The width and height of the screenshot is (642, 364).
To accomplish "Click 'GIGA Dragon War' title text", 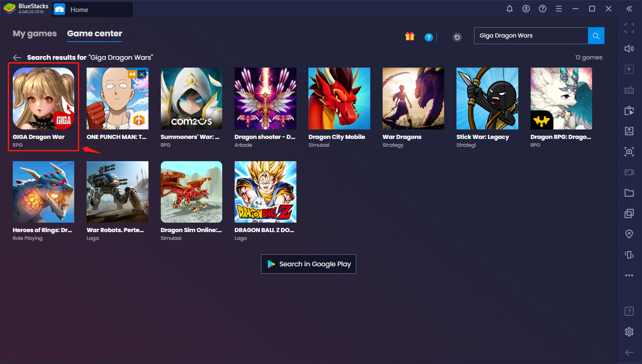I will pos(39,137).
